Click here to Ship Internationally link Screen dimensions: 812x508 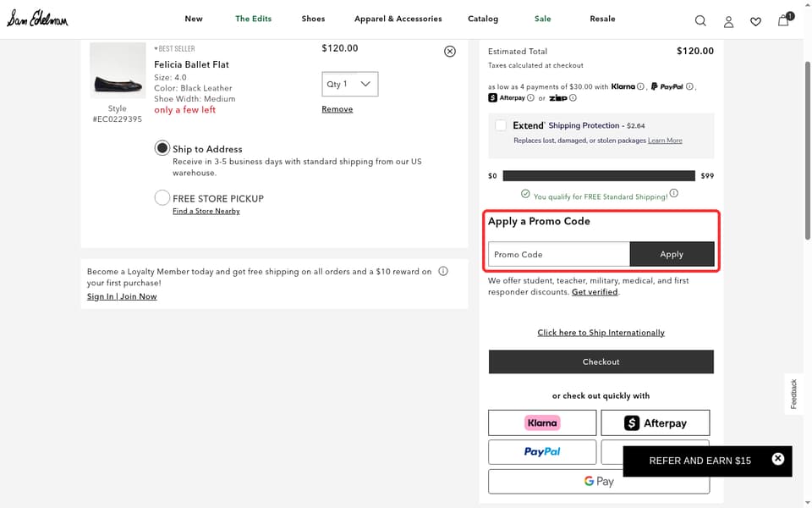coord(601,332)
